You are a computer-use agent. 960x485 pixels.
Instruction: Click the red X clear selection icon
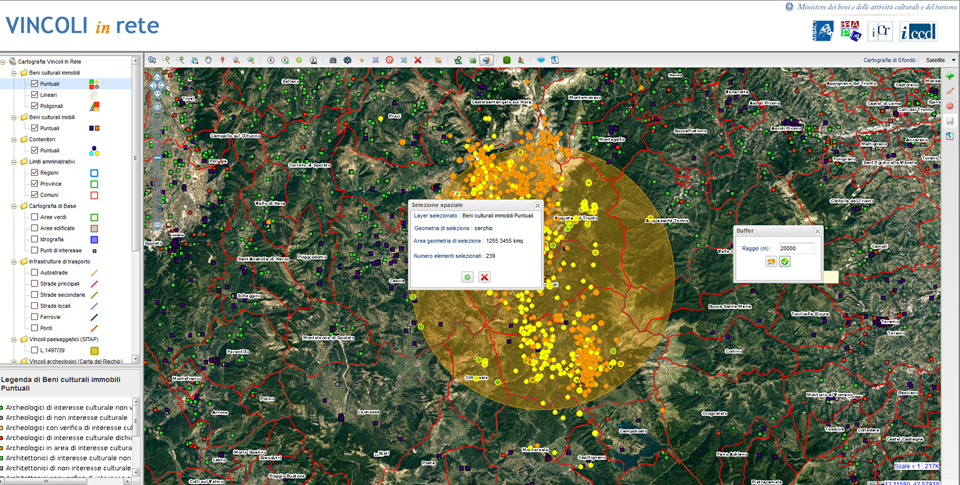pyautogui.click(x=418, y=60)
